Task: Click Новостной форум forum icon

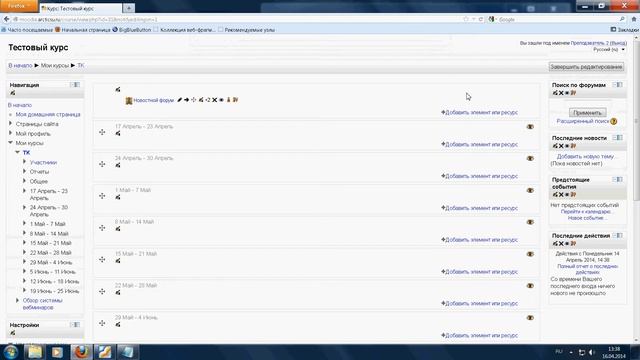Action: 129,100
